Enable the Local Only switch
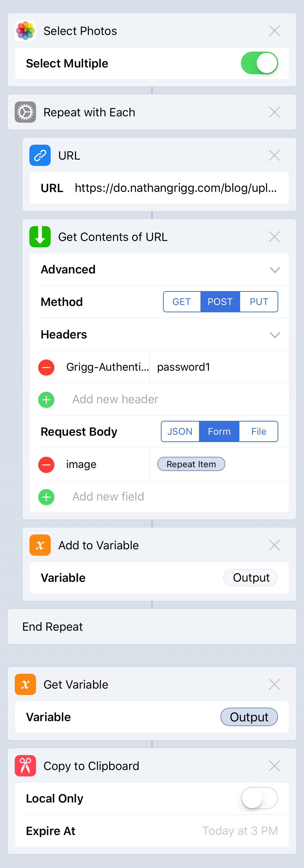 [259, 798]
